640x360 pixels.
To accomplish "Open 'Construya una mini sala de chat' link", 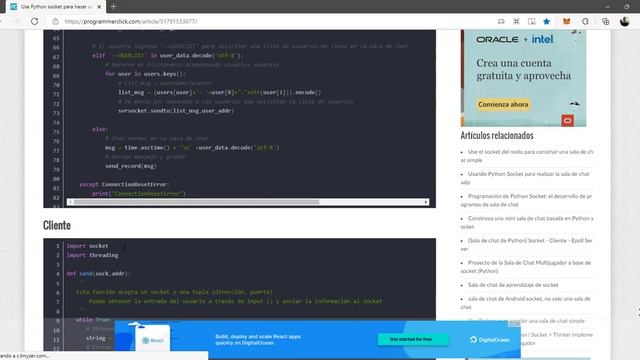I will coord(527,222).
